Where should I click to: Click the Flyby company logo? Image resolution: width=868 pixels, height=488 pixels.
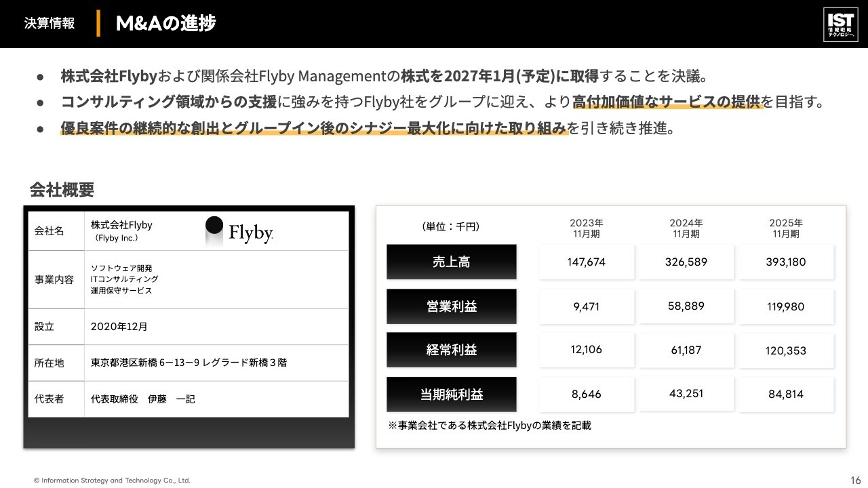[239, 232]
